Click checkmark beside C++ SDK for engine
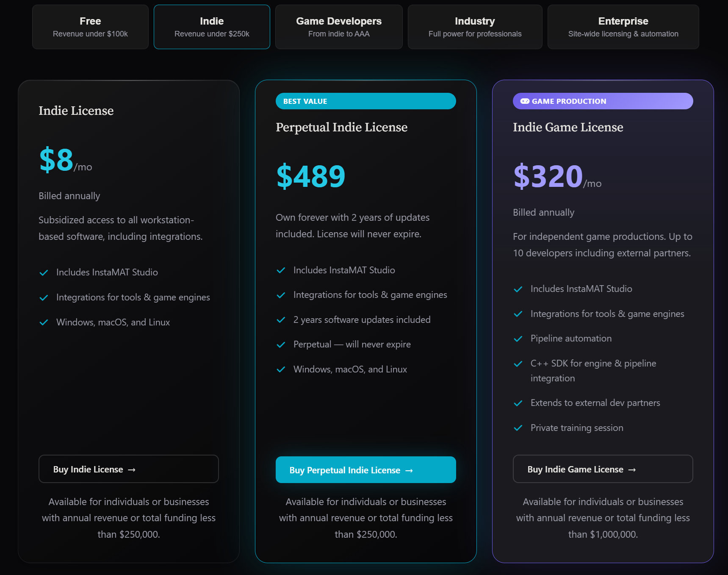 pos(518,364)
